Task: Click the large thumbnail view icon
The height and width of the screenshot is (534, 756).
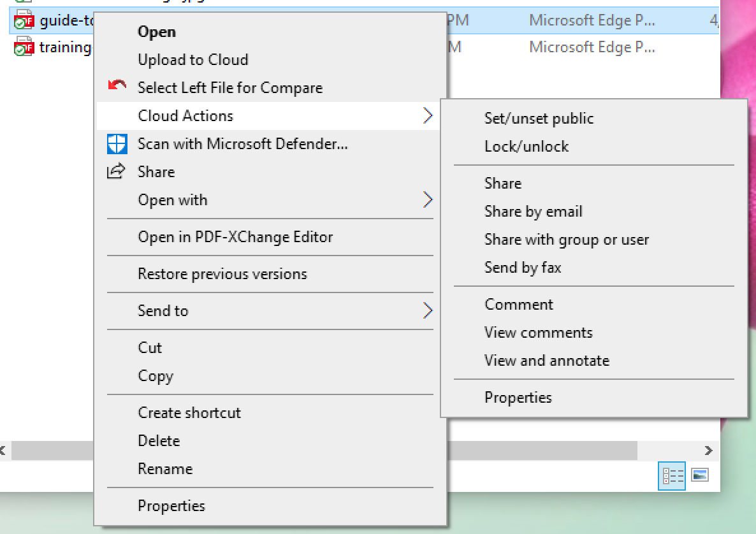Action: (x=699, y=476)
